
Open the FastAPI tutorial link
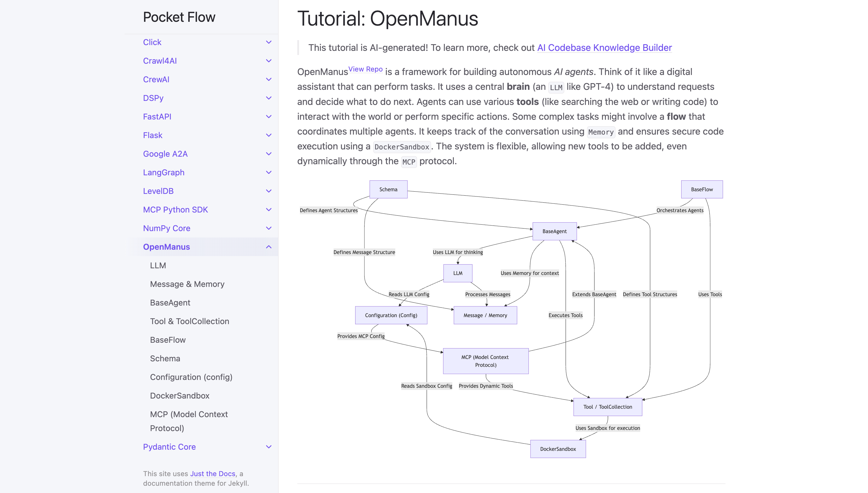[157, 117]
